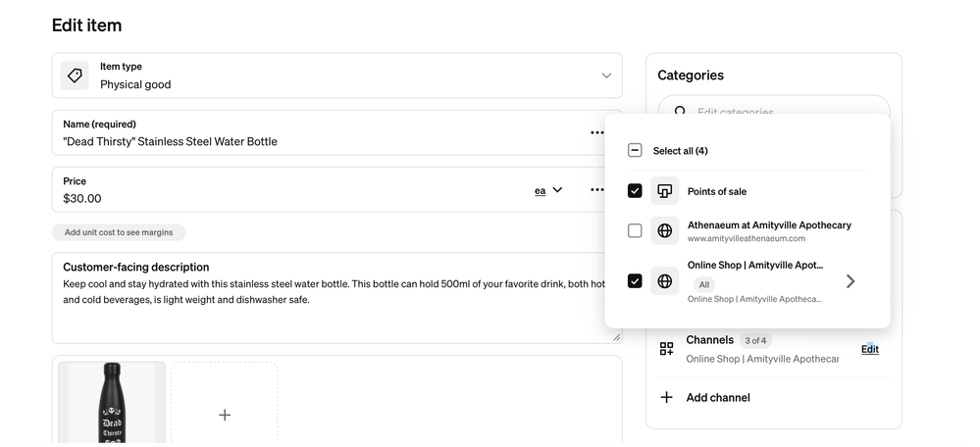Click the Item type tag icon
The image size is (980, 447).
click(x=75, y=75)
